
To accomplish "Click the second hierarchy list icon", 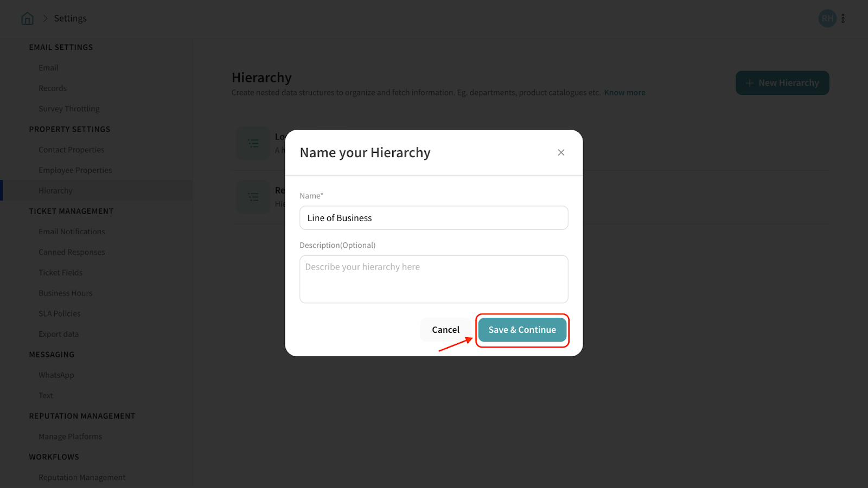I will click(253, 197).
